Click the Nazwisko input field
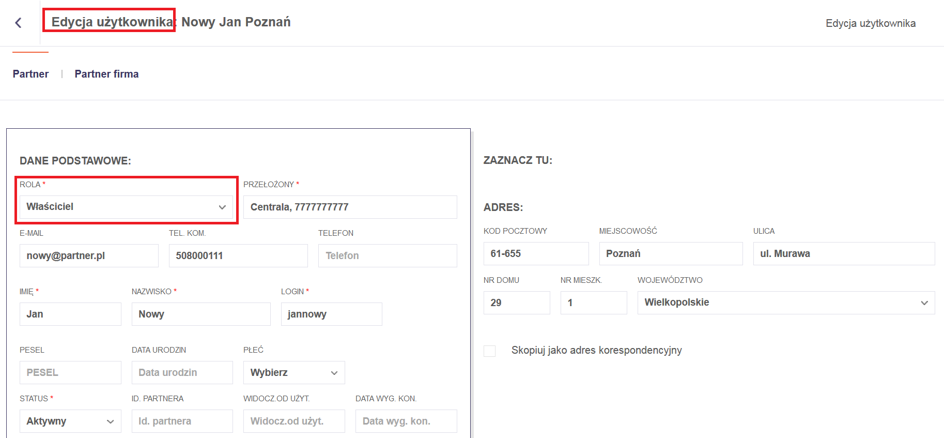Viewport: 944px width, 438px height. (200, 314)
